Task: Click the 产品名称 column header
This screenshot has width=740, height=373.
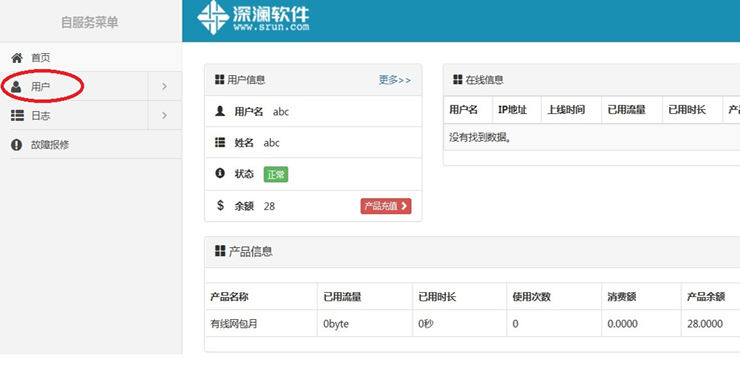Action: 229,297
